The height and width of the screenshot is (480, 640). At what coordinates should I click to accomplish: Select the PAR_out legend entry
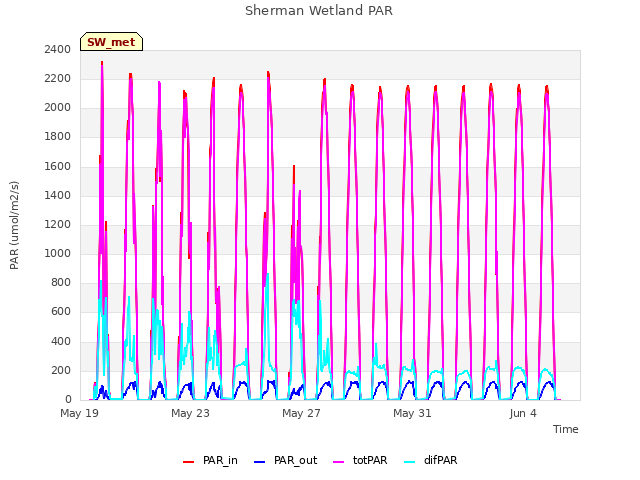pos(285,460)
